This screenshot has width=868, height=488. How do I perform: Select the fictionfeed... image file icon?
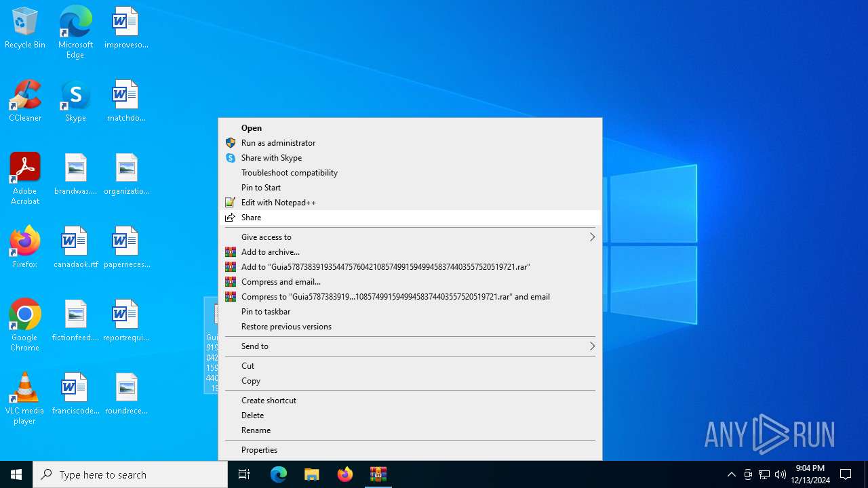pos(75,321)
